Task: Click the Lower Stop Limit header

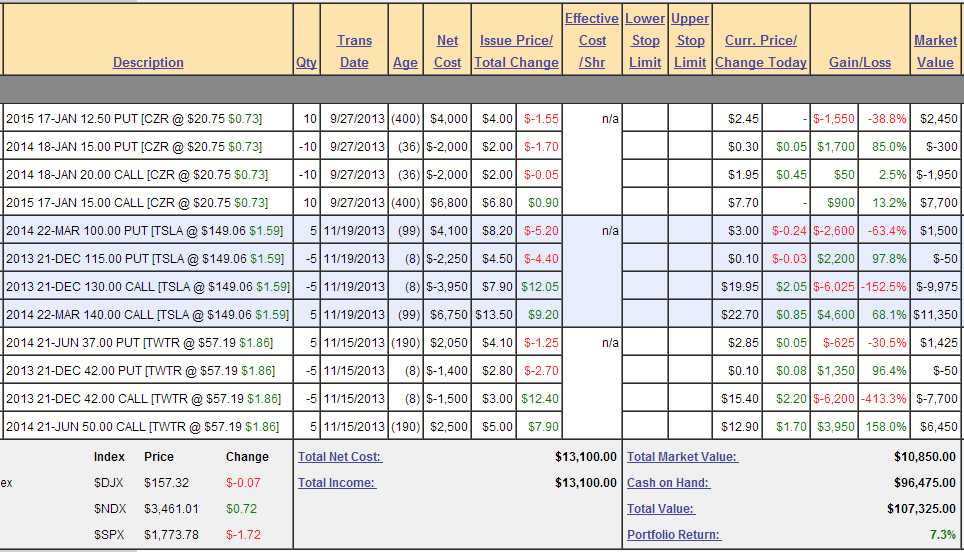Action: [645, 40]
